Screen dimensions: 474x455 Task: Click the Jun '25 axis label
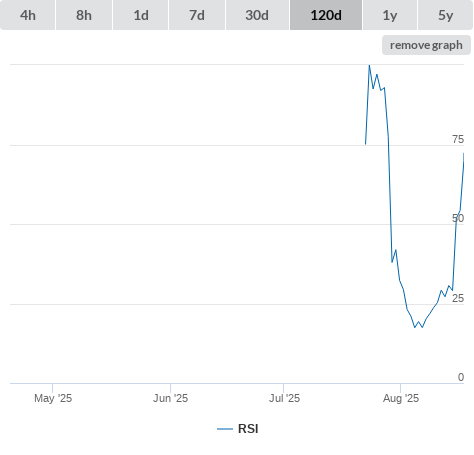coord(170,398)
